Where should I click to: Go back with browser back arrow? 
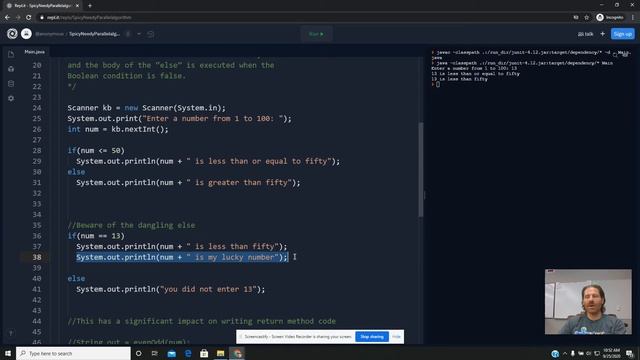point(7,17)
